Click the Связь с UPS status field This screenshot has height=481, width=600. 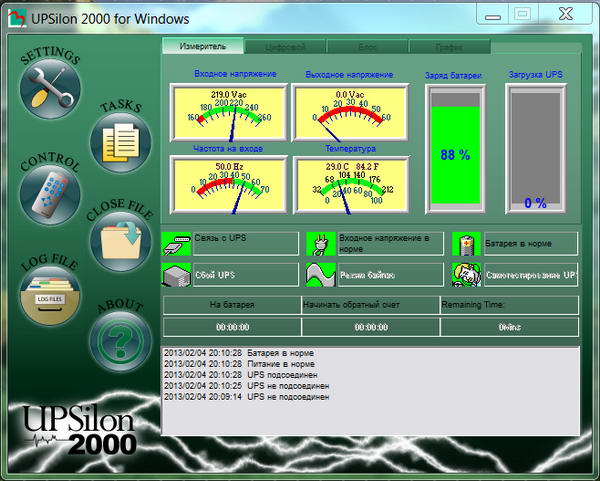pos(246,243)
